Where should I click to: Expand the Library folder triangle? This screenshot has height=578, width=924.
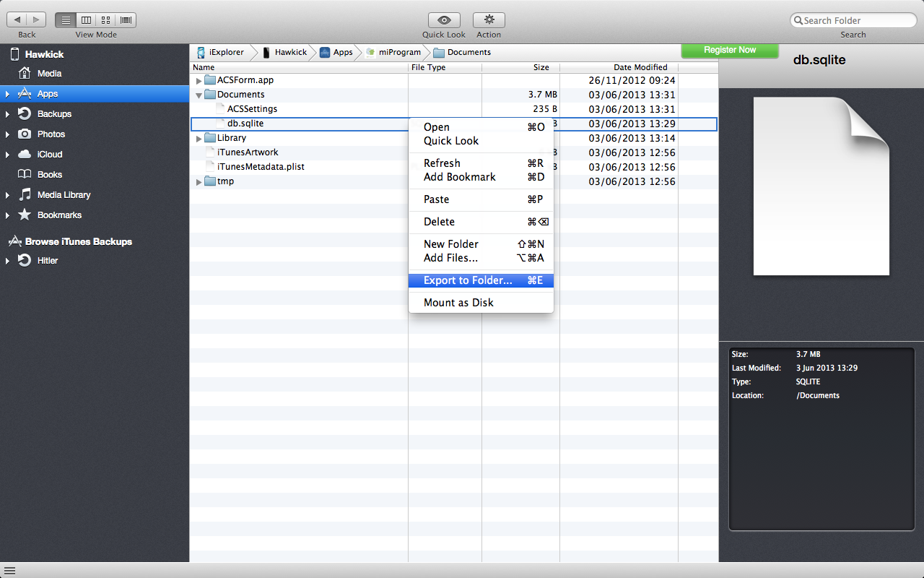[x=199, y=139]
